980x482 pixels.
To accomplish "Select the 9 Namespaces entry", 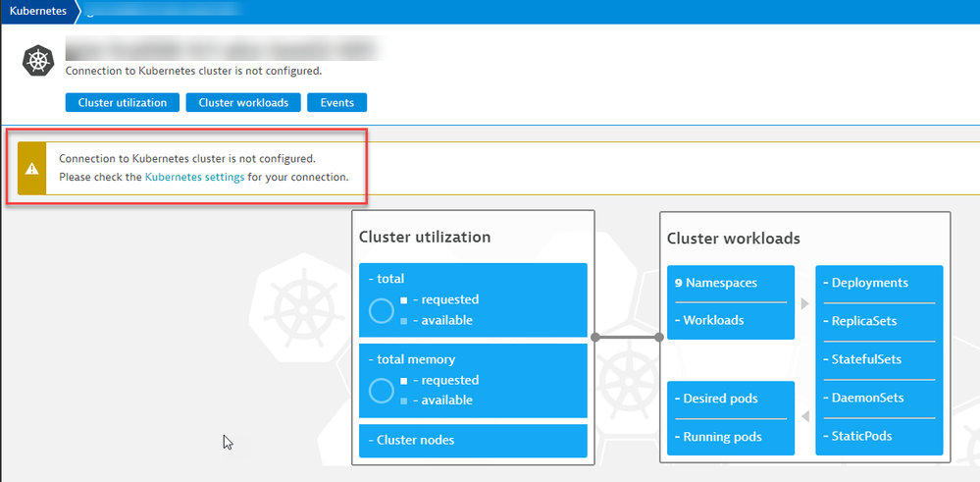I will tap(716, 283).
